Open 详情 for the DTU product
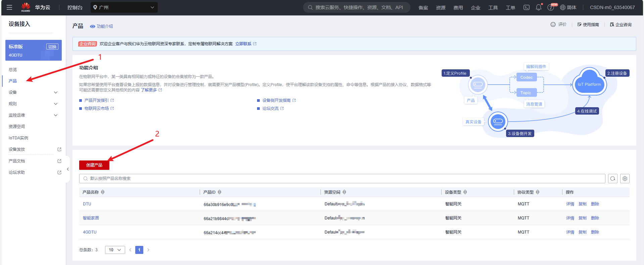Image resolution: width=644 pixels, height=265 pixels. coord(570,204)
